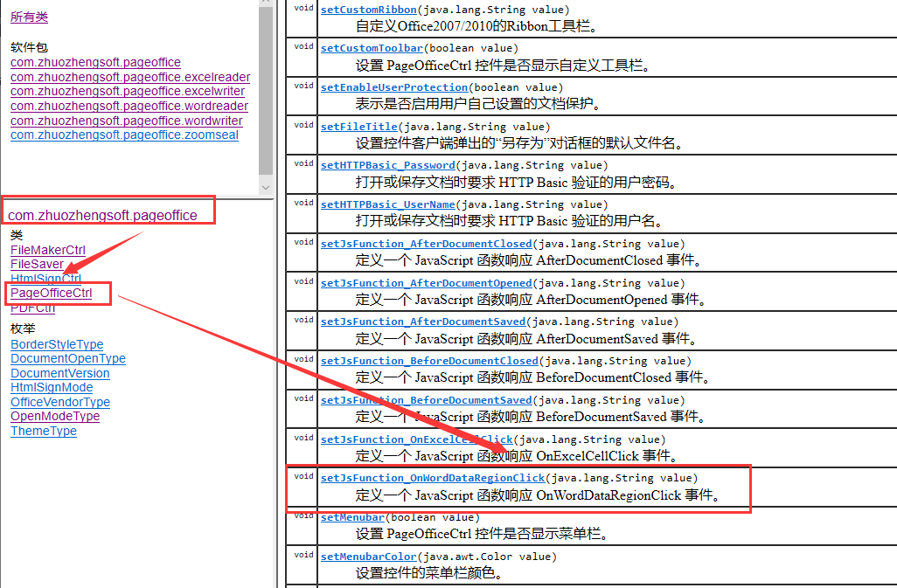Viewport: 897px width, 588px height.
Task: Open the 所有类 link
Action: coord(29,17)
